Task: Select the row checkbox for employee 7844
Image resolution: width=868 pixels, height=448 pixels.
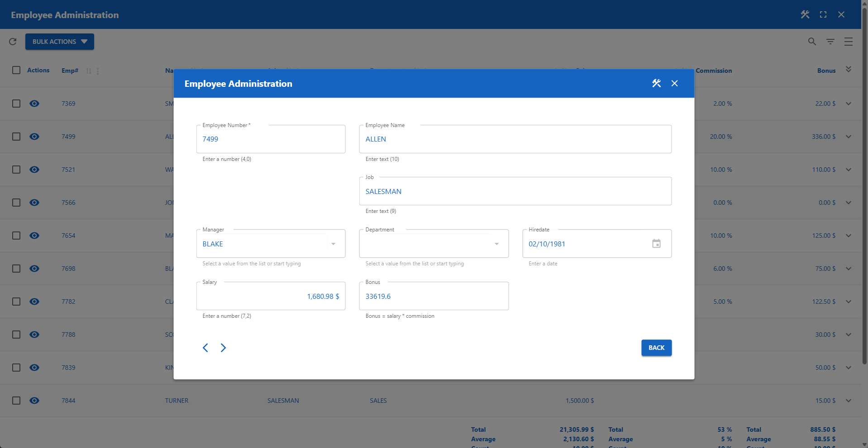Action: click(x=16, y=401)
